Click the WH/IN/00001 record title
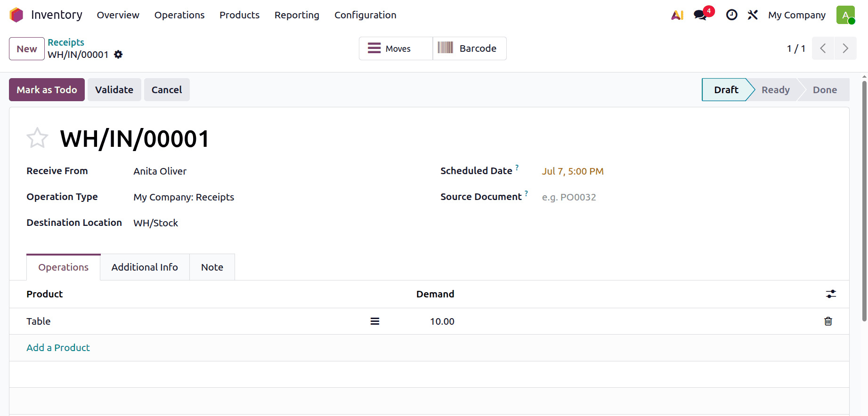This screenshot has width=868, height=416. pyautogui.click(x=135, y=139)
